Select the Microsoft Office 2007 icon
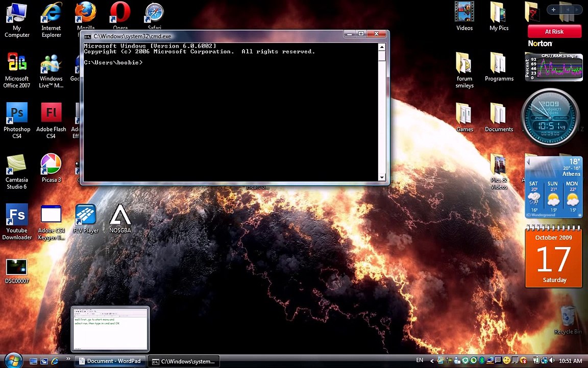This screenshot has height=368, width=588. click(x=16, y=70)
